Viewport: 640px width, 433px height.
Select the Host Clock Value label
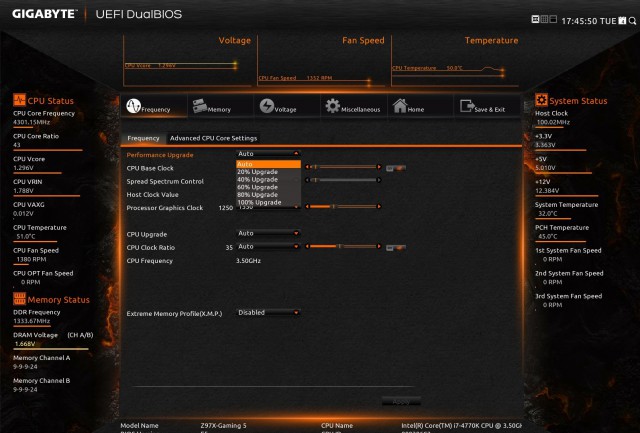[x=152, y=195]
